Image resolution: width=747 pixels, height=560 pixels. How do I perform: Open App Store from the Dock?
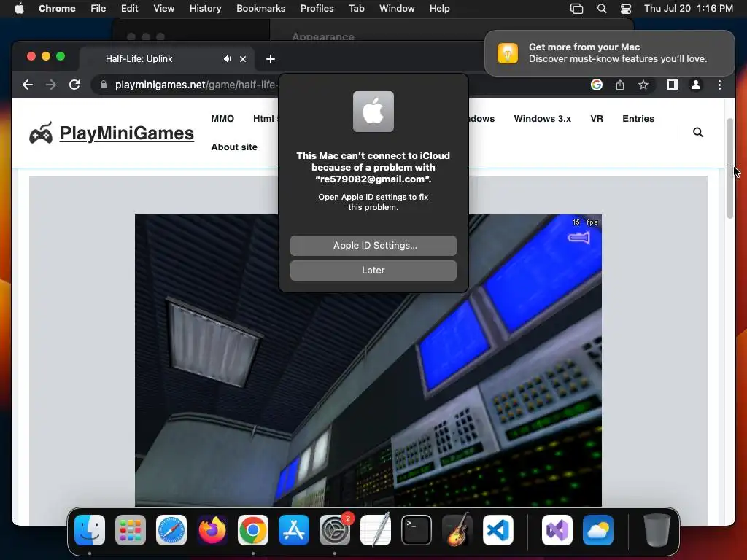coord(294,530)
